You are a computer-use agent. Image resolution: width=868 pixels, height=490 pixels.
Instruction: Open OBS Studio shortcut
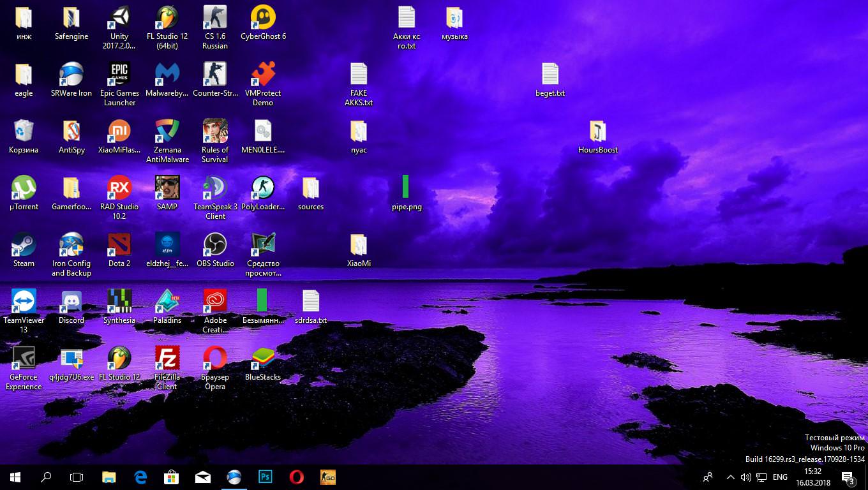click(215, 251)
